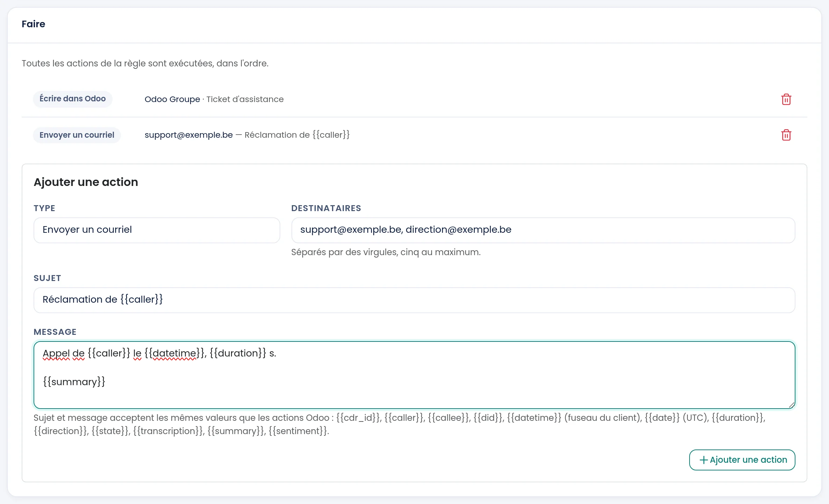Delete the Écrire dans Odoo action

[x=786, y=99]
